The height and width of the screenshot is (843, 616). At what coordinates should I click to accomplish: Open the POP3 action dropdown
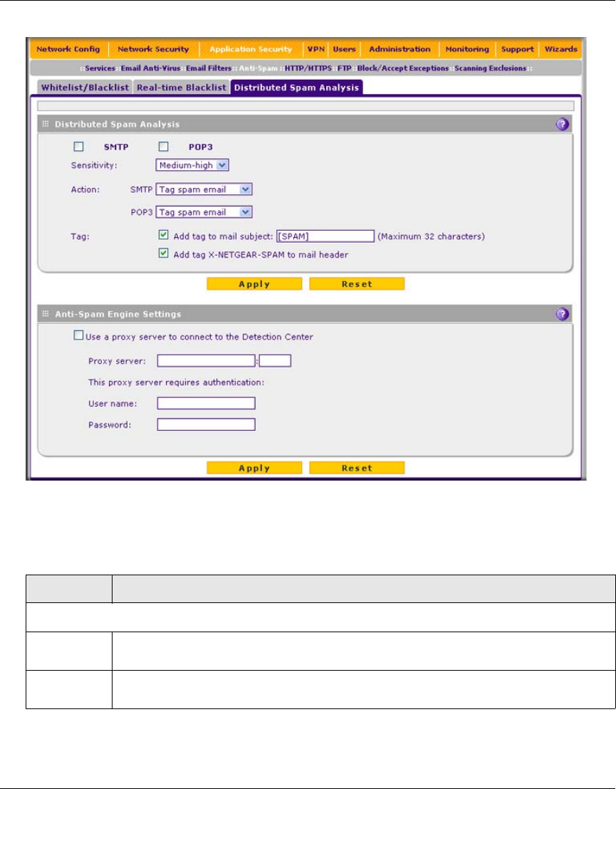tap(204, 212)
